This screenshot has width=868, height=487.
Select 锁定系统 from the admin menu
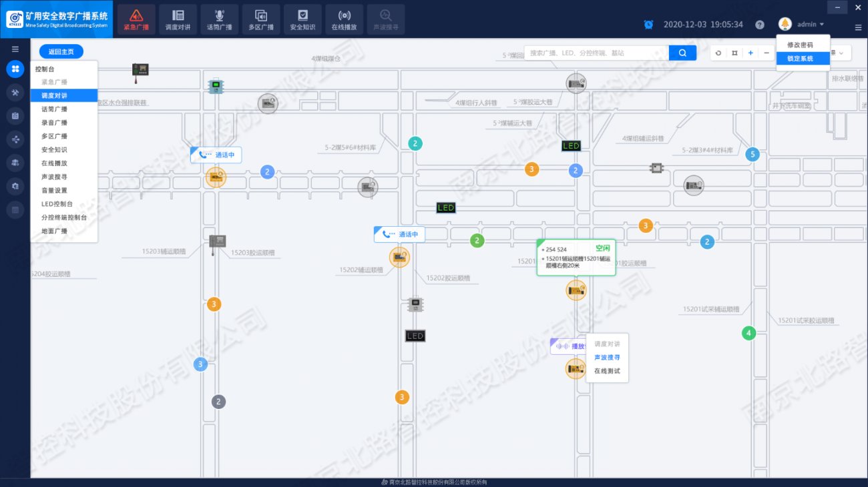coord(800,59)
